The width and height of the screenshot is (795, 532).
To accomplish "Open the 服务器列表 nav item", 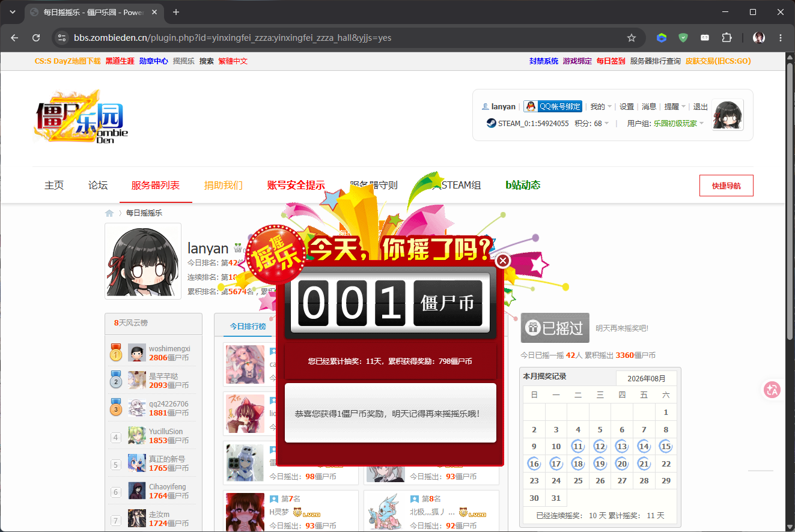I will click(x=156, y=185).
